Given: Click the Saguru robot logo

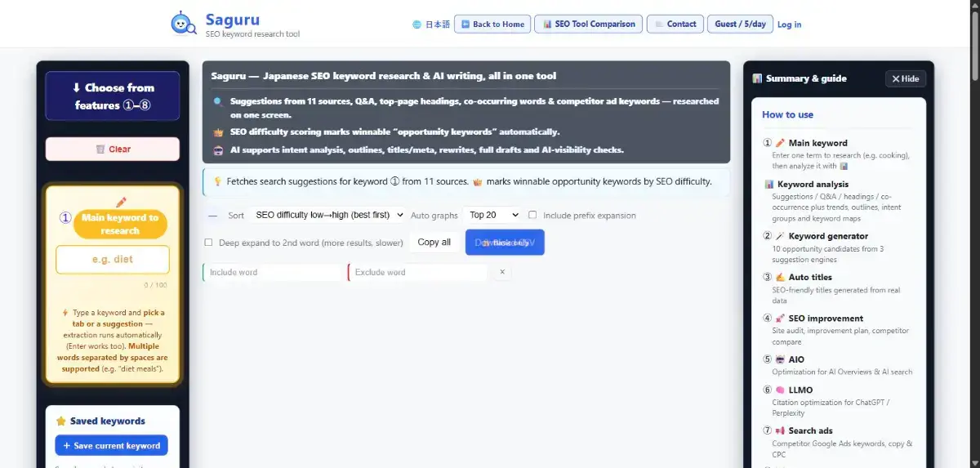Looking at the screenshot, I should pos(183,24).
